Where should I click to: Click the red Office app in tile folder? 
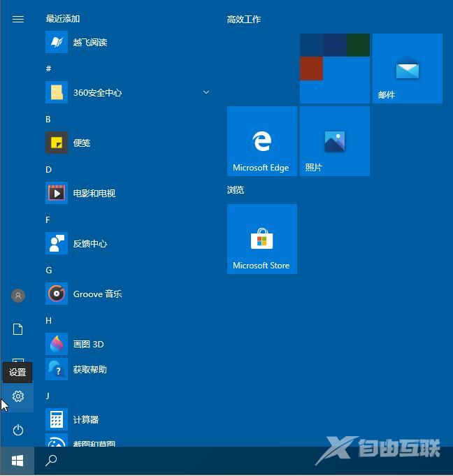pos(311,68)
